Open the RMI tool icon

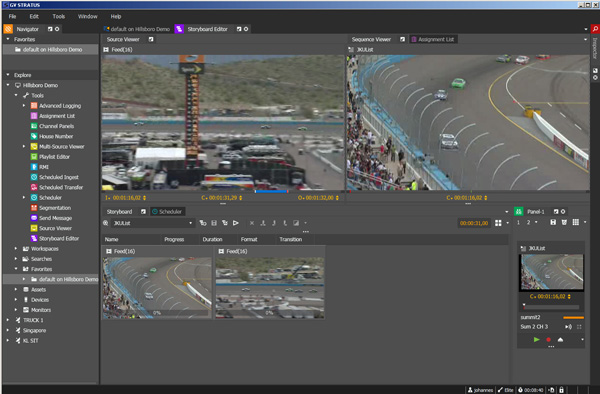(34, 167)
